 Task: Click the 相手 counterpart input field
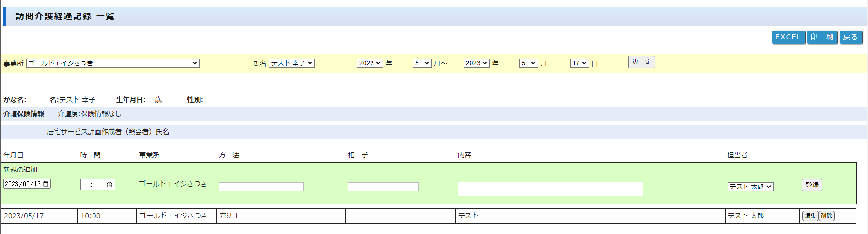tap(383, 187)
